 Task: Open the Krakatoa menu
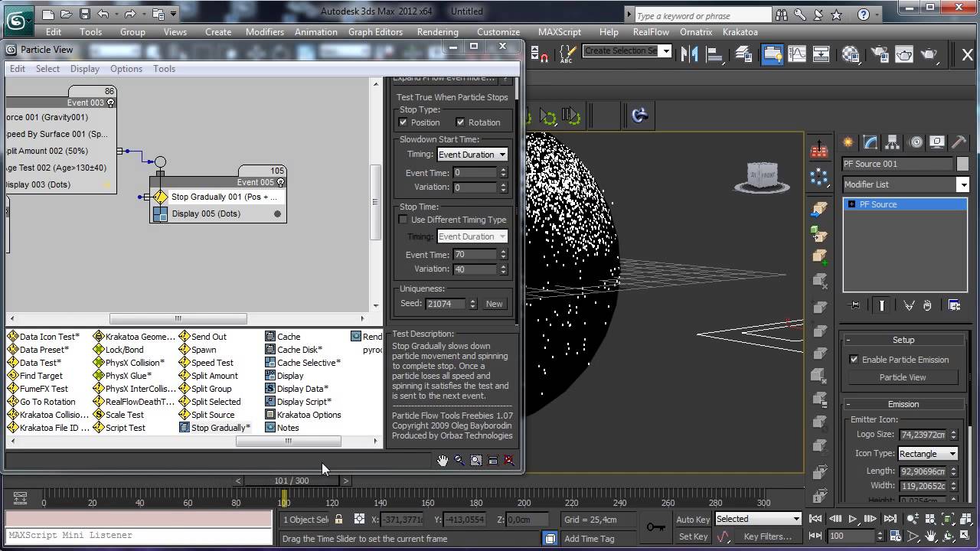coord(740,32)
